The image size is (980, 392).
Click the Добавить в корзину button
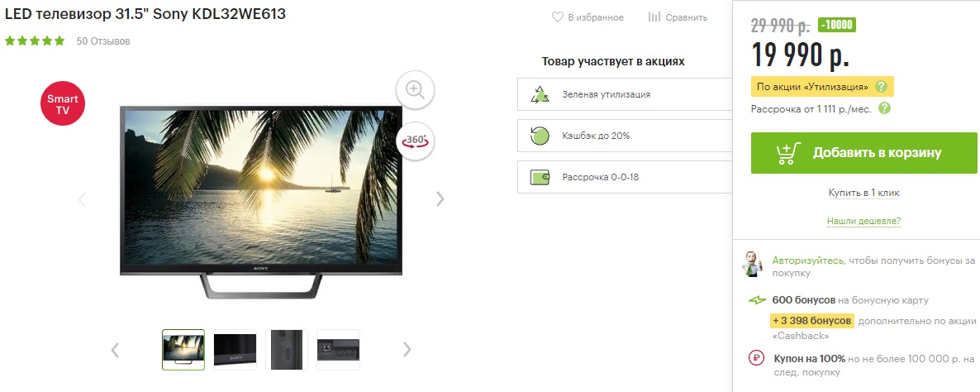[x=863, y=152]
